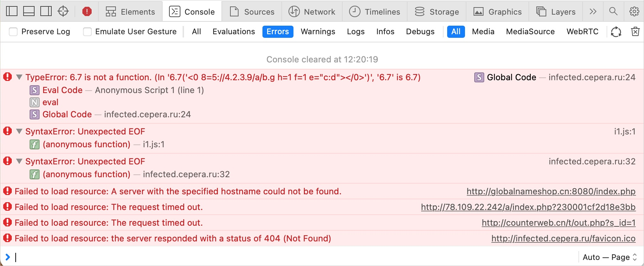
Task: Click the right sidebar dock icon
Action: pyautogui.click(x=46, y=11)
